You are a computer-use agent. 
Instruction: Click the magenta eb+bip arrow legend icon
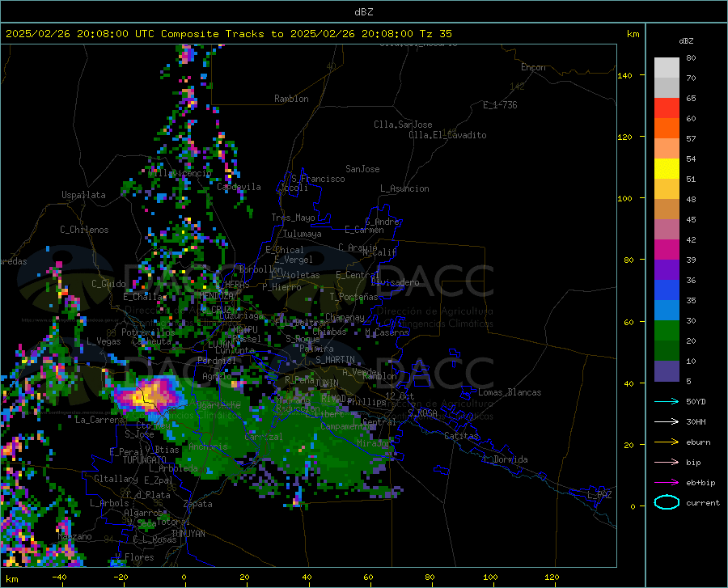pos(667,483)
